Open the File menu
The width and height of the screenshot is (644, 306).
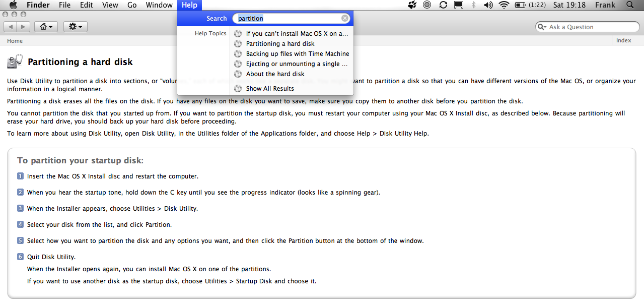tap(64, 5)
